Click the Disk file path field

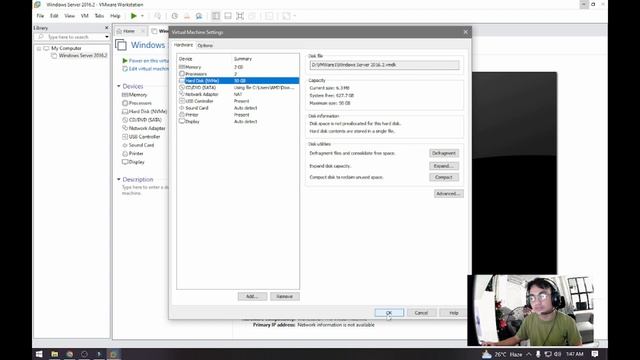point(384,65)
